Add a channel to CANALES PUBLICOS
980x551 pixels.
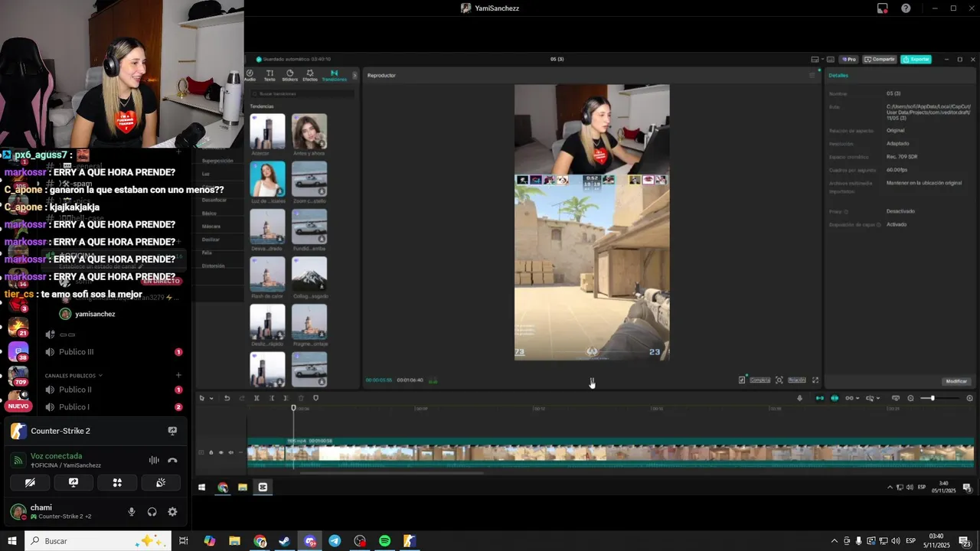pos(178,375)
